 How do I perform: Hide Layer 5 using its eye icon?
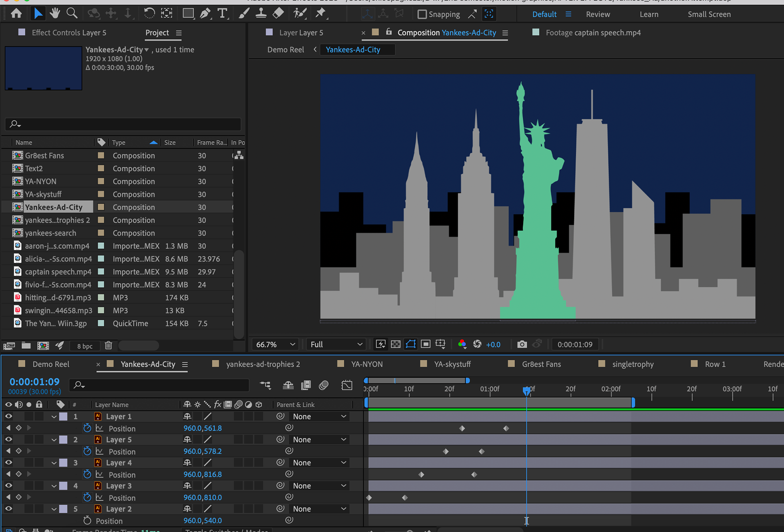(8, 439)
